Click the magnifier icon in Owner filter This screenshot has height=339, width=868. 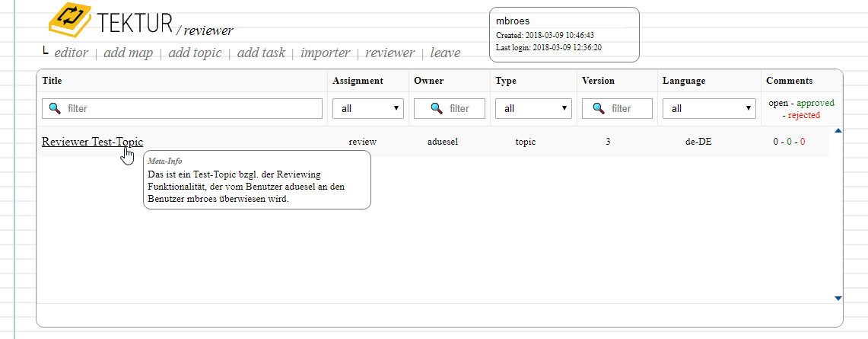(x=436, y=109)
